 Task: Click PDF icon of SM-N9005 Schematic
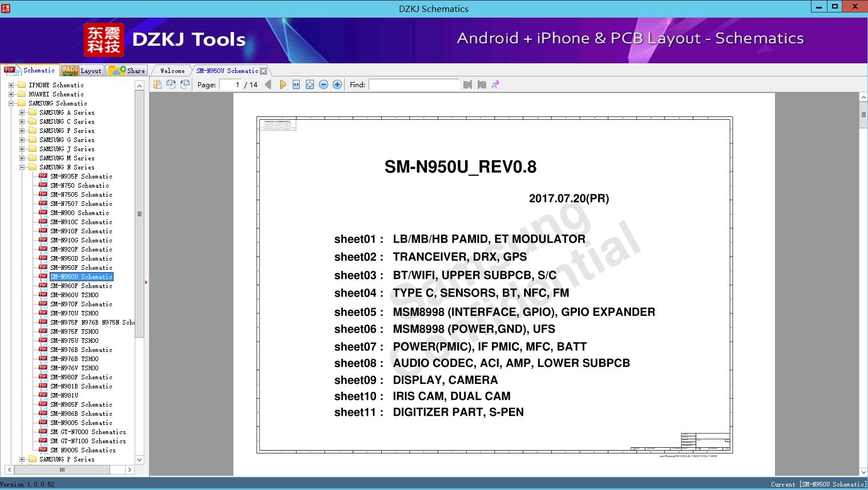coord(43,422)
